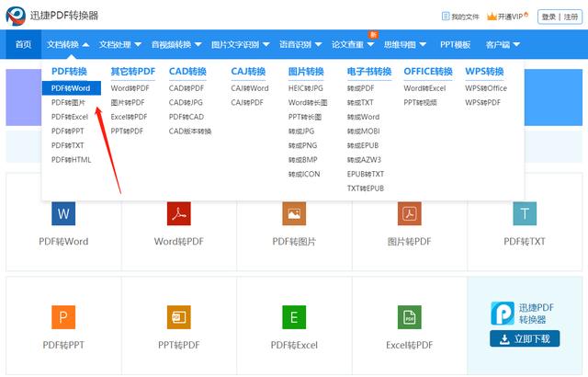Select PDF转图片 in the dropdown list
Viewport: 588px width, 377px height.
(x=68, y=102)
